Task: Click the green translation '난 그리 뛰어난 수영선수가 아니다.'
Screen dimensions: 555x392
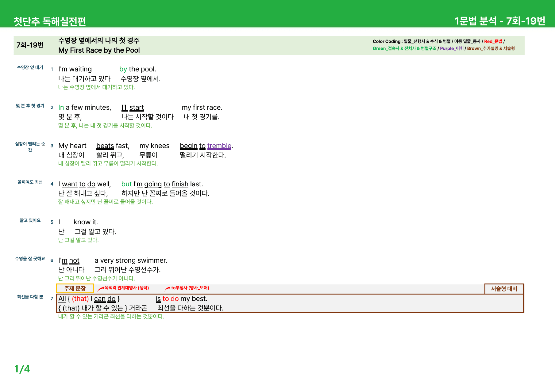Action: pos(97,278)
